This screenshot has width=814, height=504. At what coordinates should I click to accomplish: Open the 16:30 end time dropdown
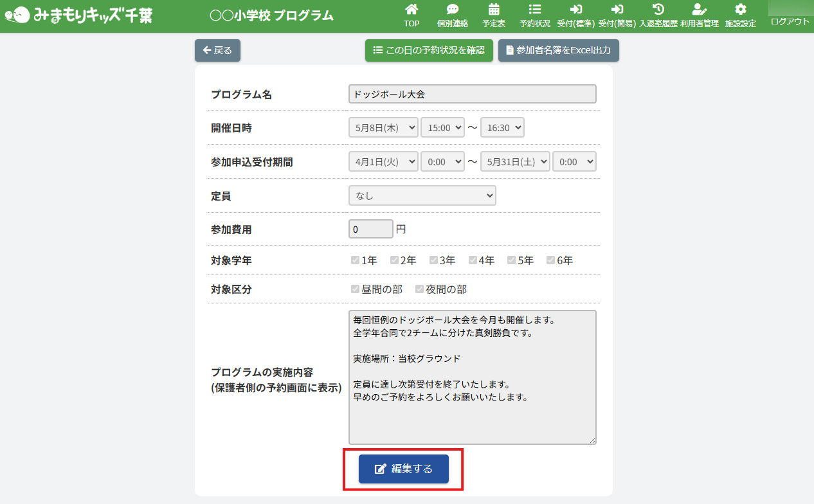click(x=502, y=127)
